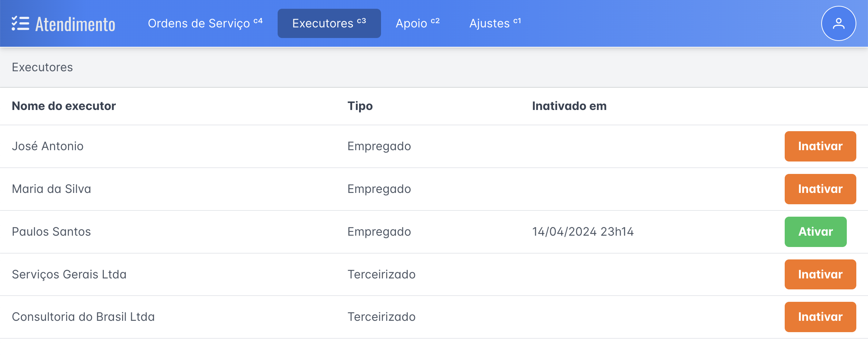Viewport: 868px width, 361px height.
Task: Go to Ordens de Serviço tab
Action: 205,23
